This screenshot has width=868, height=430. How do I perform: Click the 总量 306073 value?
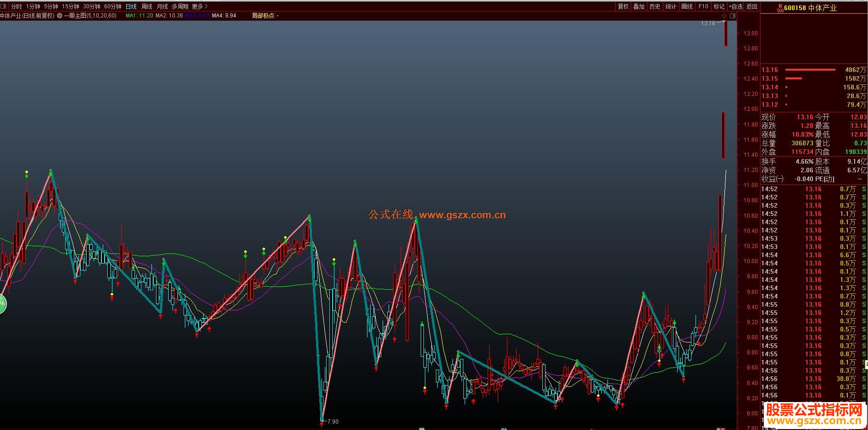tap(802, 143)
